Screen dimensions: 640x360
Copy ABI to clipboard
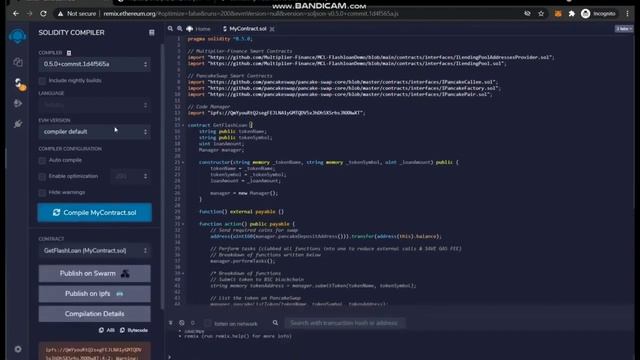[106, 330]
